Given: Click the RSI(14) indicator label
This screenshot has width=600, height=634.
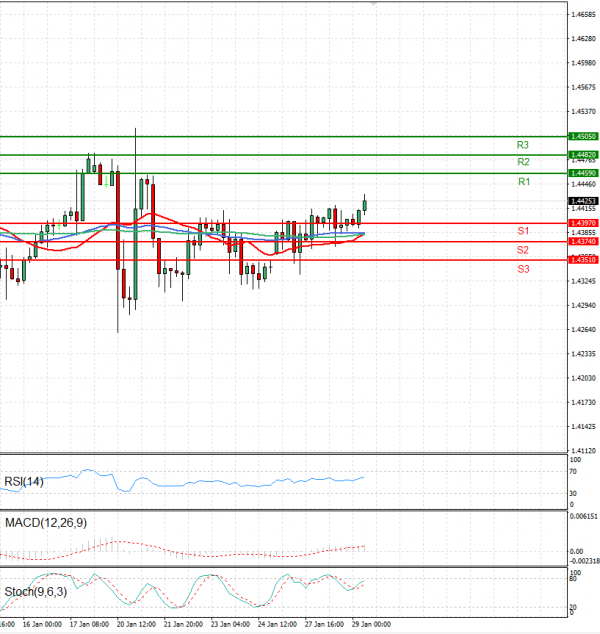Looking at the screenshot, I should pyautogui.click(x=24, y=482).
